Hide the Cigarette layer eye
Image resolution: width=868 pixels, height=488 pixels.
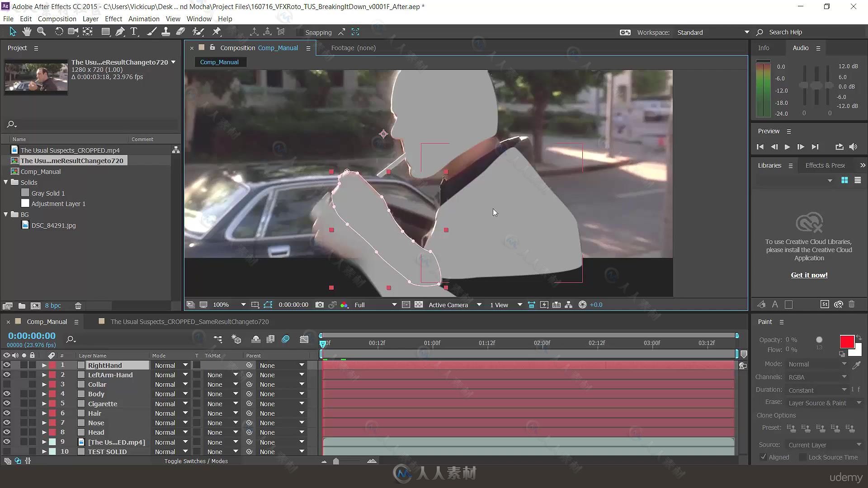[x=7, y=404]
